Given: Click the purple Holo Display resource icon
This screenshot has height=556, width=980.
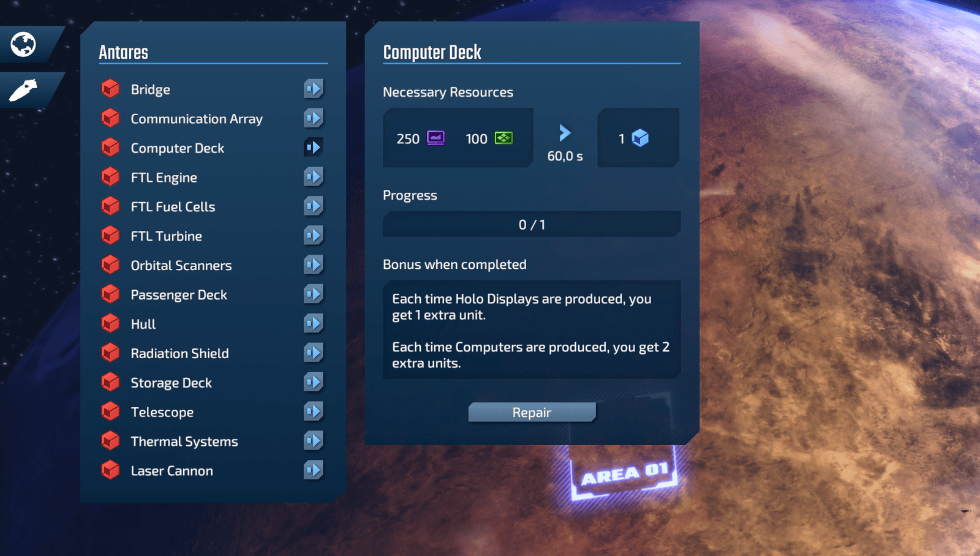Looking at the screenshot, I should 435,138.
